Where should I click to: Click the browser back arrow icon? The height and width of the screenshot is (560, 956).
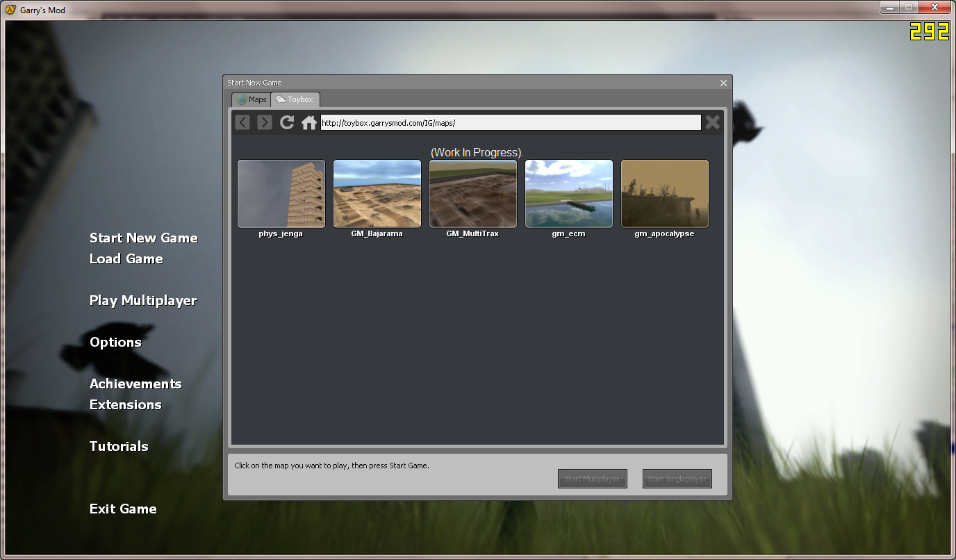(242, 122)
